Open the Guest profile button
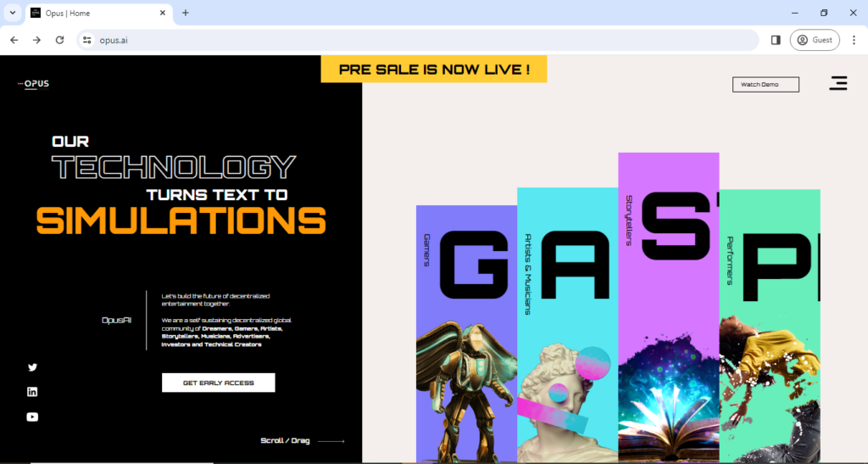 pyautogui.click(x=814, y=40)
